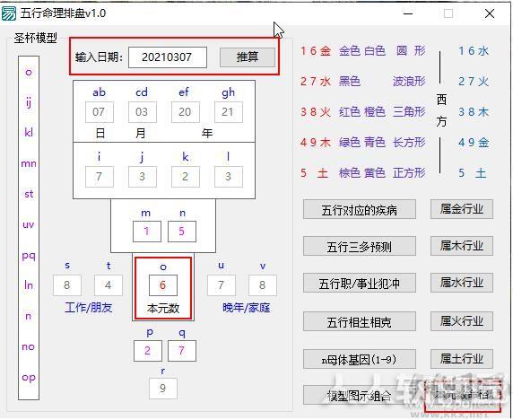Screen dimensions: 513x420
Task: Click the 波浪形 shape label
Action: pos(409,81)
